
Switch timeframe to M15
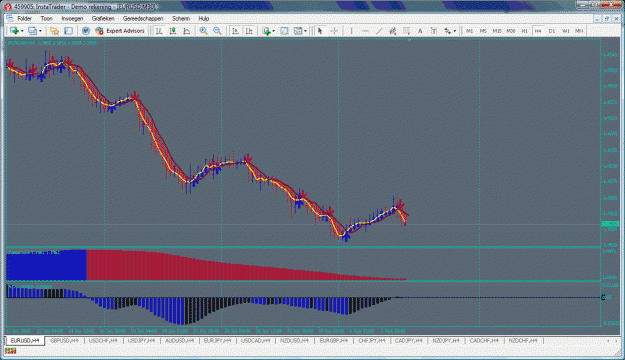click(497, 31)
